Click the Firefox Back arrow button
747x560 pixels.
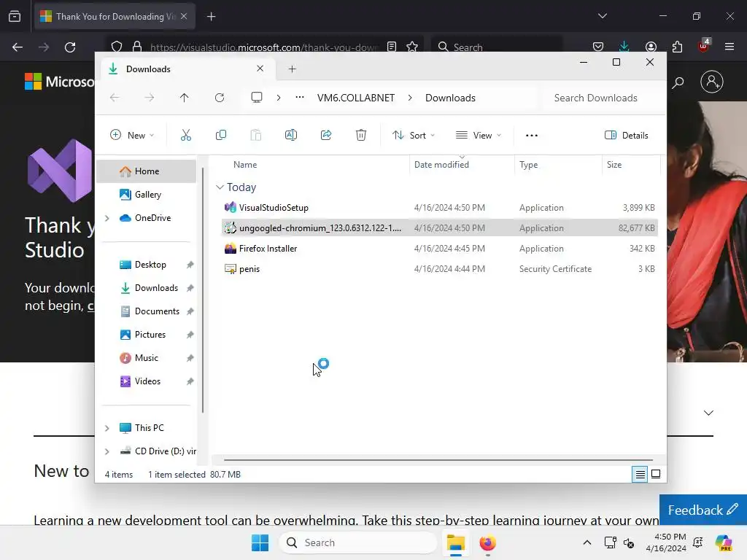click(x=18, y=47)
